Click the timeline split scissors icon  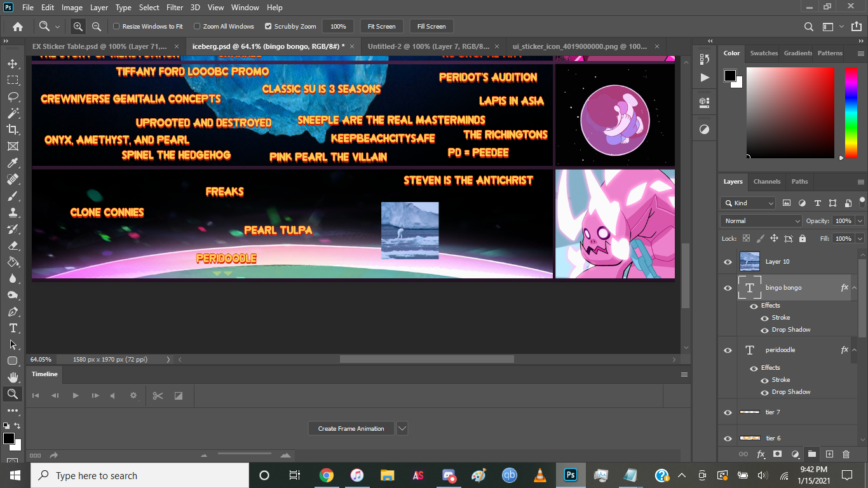[158, 396]
